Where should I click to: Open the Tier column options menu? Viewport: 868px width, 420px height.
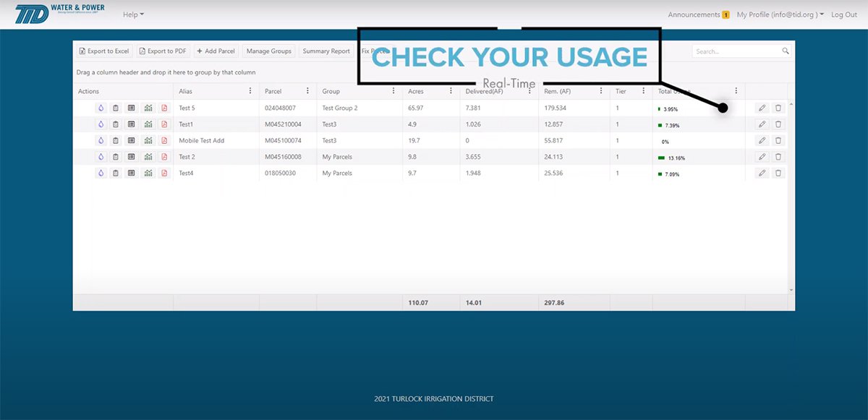pyautogui.click(x=643, y=91)
